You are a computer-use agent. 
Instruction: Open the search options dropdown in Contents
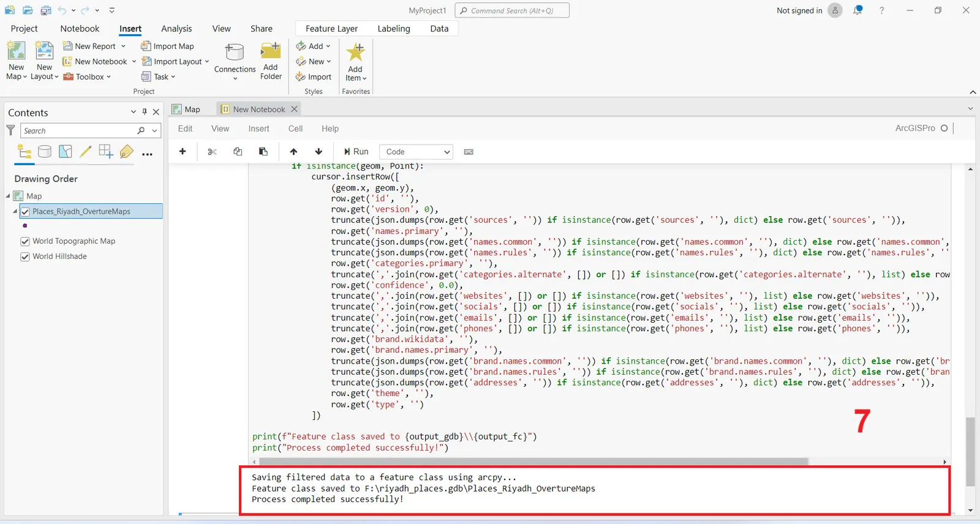click(154, 131)
